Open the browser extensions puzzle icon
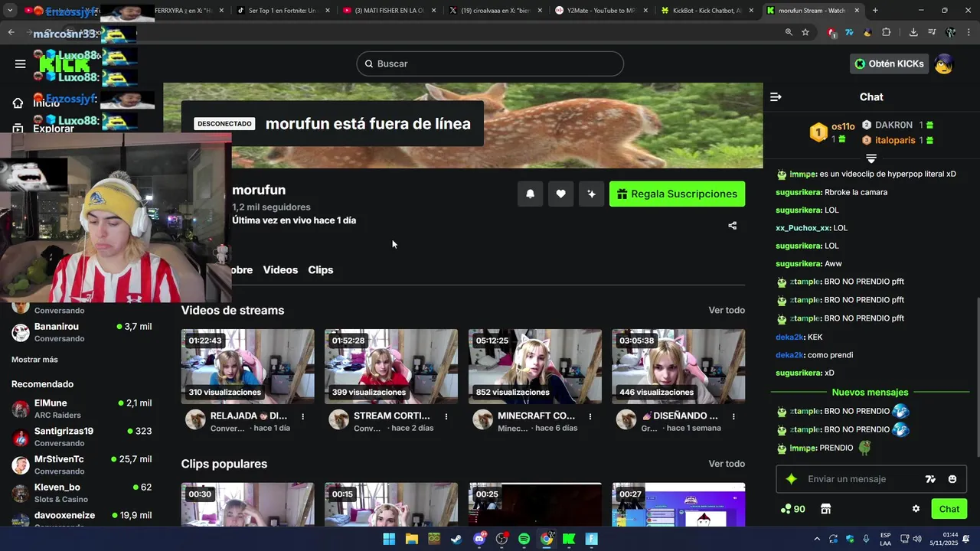This screenshot has height=551, width=980. [887, 32]
